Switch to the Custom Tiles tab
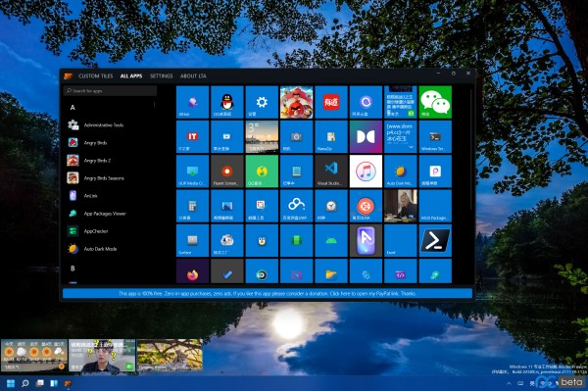 tap(96, 75)
